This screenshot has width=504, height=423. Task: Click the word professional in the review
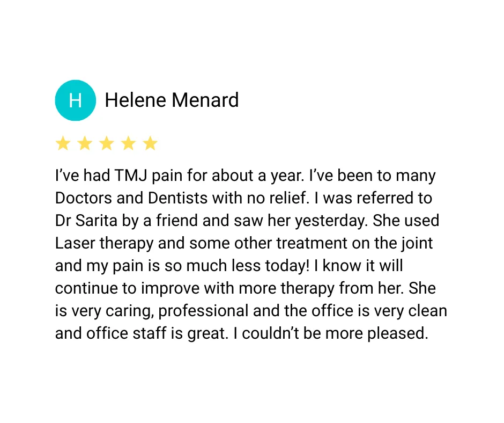coord(203,311)
